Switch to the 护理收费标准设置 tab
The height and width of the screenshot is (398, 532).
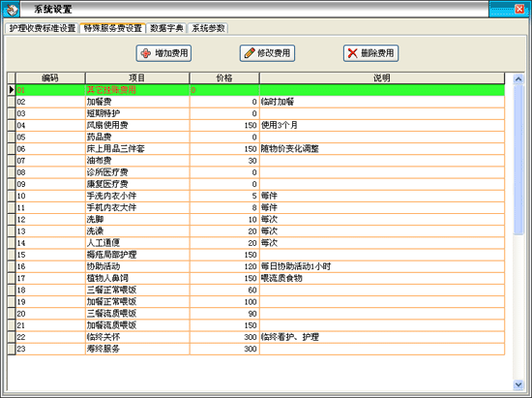click(x=43, y=28)
